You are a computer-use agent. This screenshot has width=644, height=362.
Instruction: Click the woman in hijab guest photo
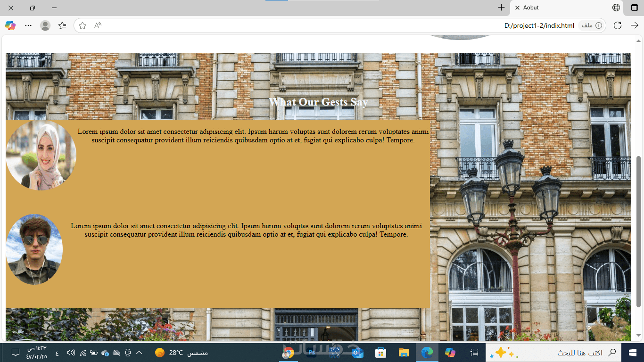[x=41, y=155]
